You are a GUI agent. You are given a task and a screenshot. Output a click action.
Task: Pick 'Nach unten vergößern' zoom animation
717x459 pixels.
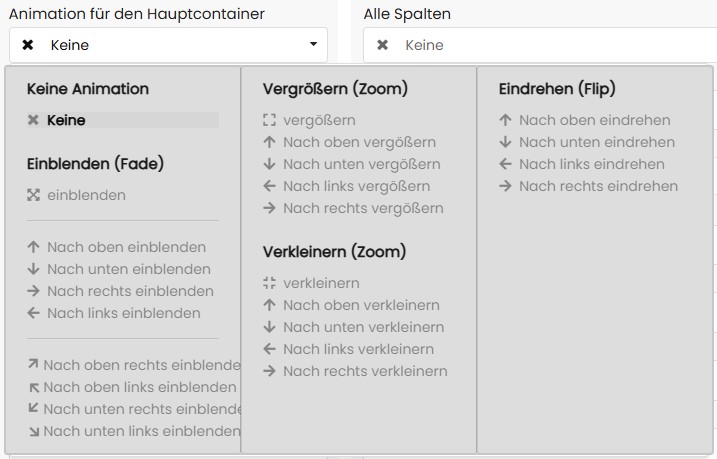[x=361, y=164]
